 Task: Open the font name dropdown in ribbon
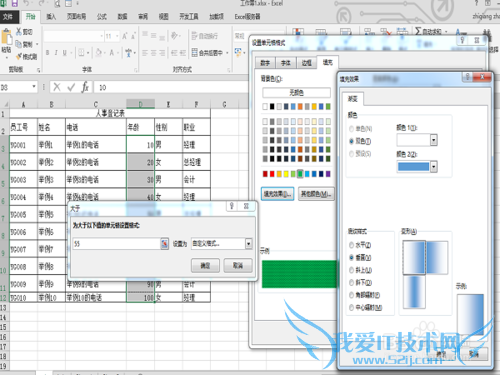101,36
